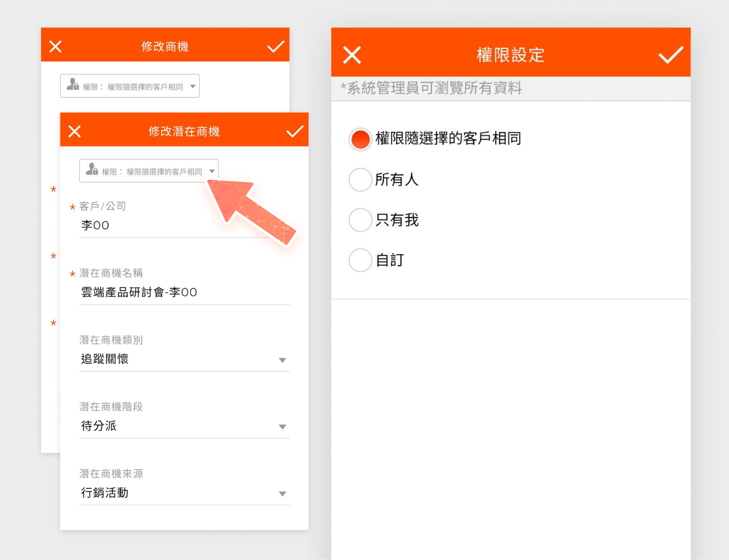Confirm 修改商機 with the checkmark icon
The image size is (729, 560).
276,47
